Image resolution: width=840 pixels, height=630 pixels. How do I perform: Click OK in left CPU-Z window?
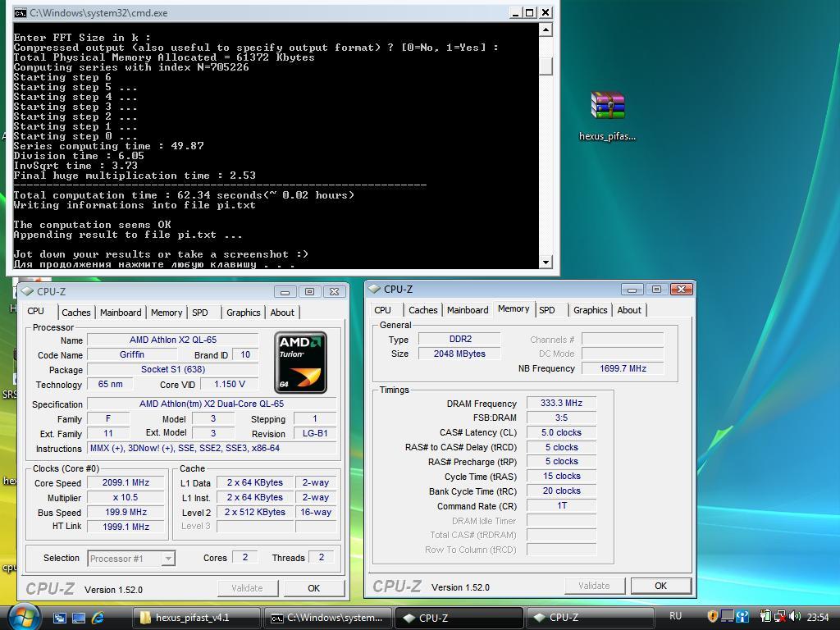314,588
